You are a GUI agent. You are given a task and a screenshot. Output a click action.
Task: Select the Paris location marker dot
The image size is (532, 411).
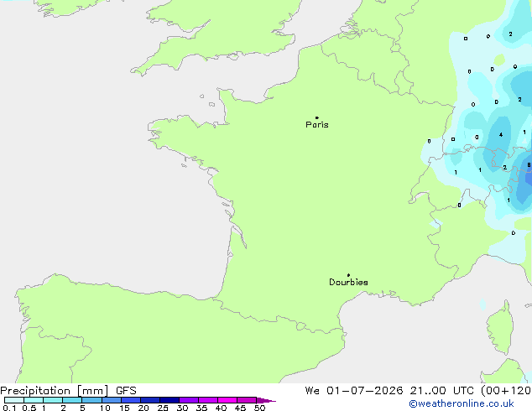tap(317, 117)
